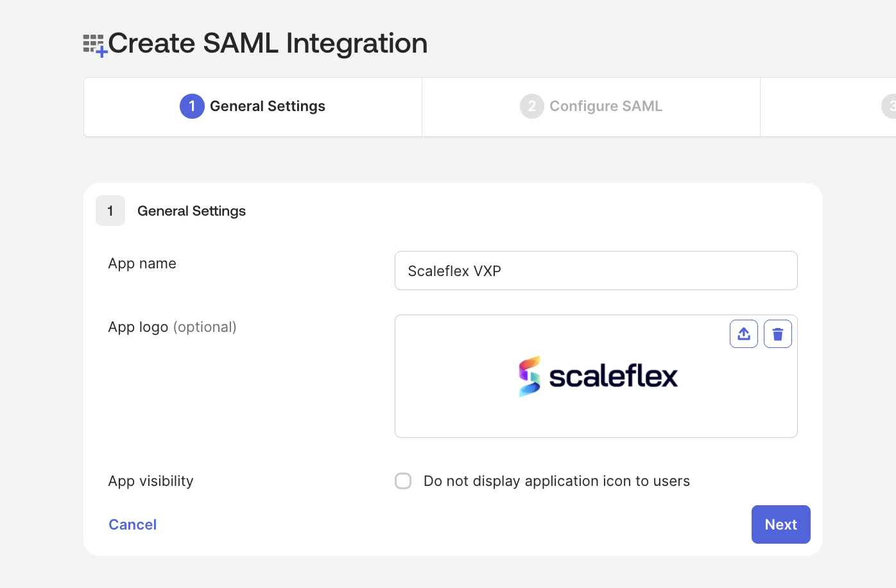The width and height of the screenshot is (896, 588).
Task: Click the Scaleflex logo preview image
Action: point(598,376)
